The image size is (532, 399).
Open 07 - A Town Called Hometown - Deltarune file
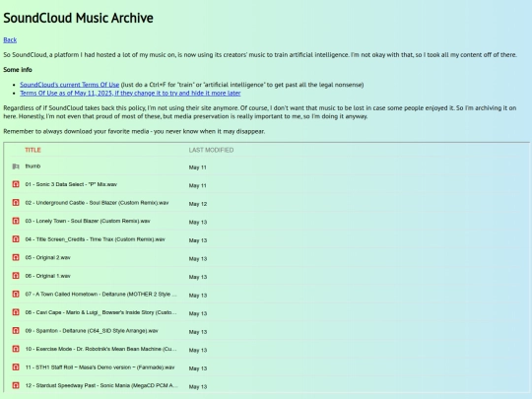click(100, 294)
